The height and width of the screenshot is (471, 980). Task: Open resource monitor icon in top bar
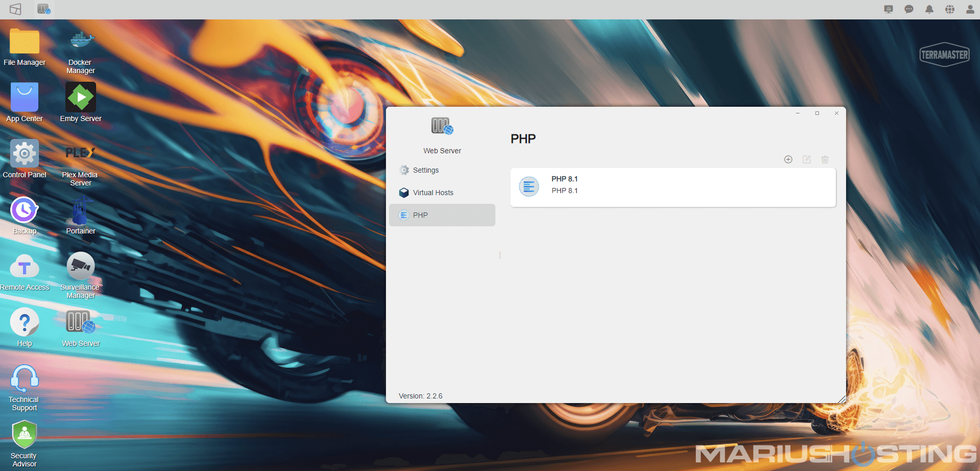[888, 9]
